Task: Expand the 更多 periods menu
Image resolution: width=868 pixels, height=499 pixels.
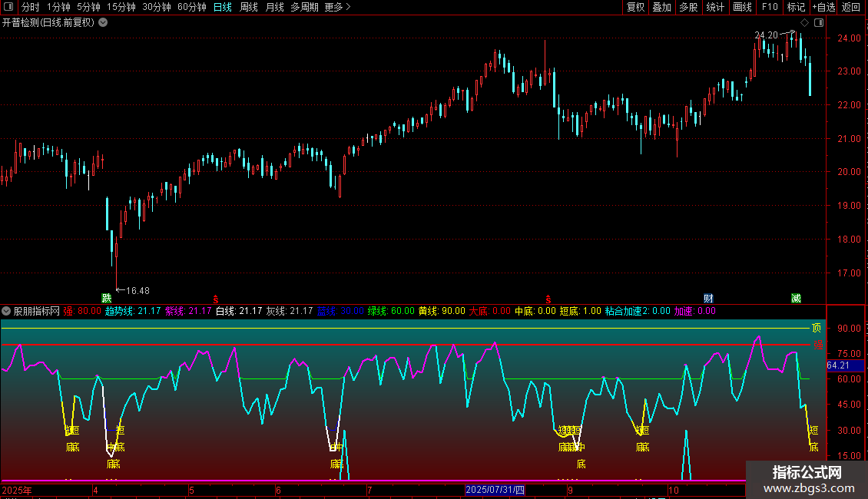Action: [337, 7]
